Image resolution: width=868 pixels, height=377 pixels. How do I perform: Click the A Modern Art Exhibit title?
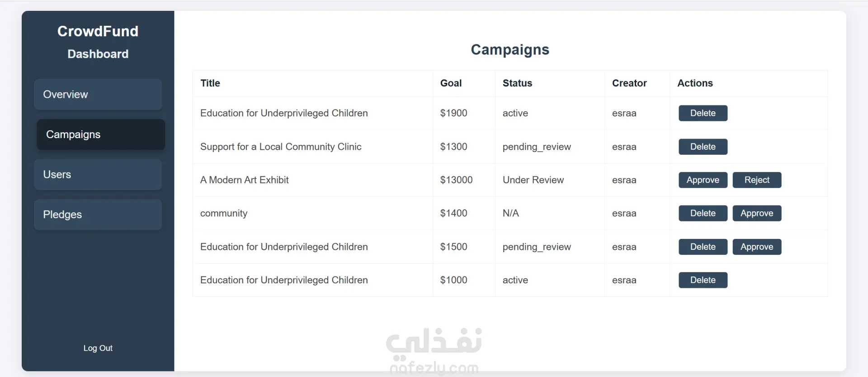coord(244,180)
